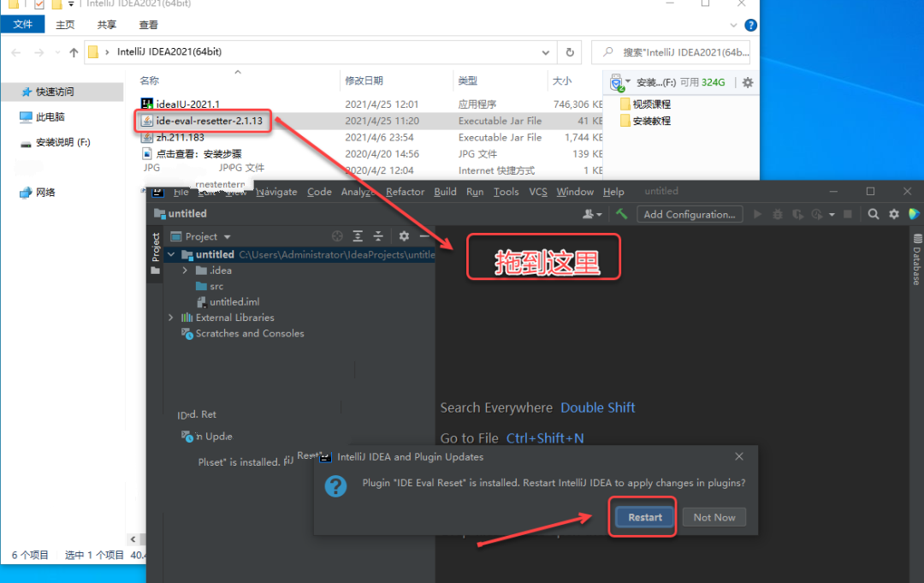Open the Code menu

click(319, 192)
